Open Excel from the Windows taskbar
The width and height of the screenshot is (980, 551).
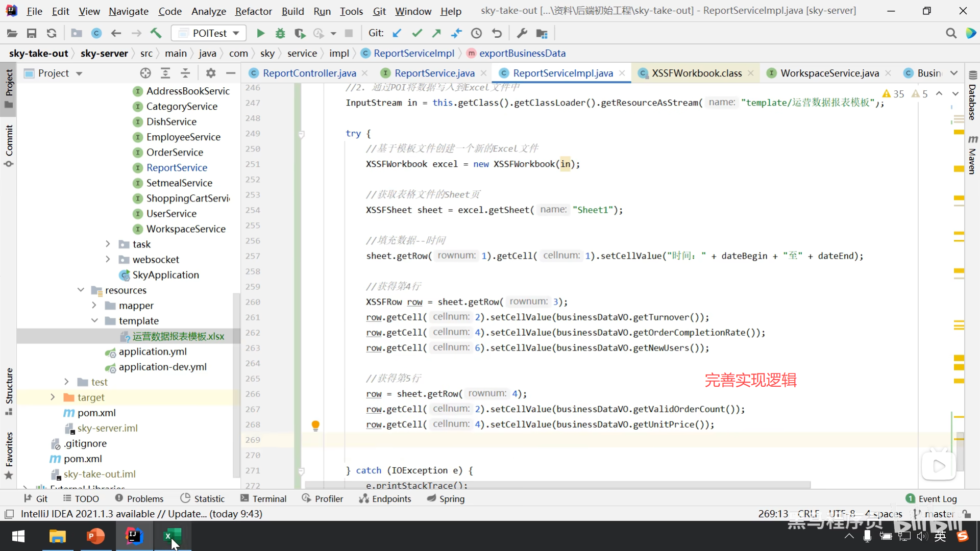coord(172,536)
